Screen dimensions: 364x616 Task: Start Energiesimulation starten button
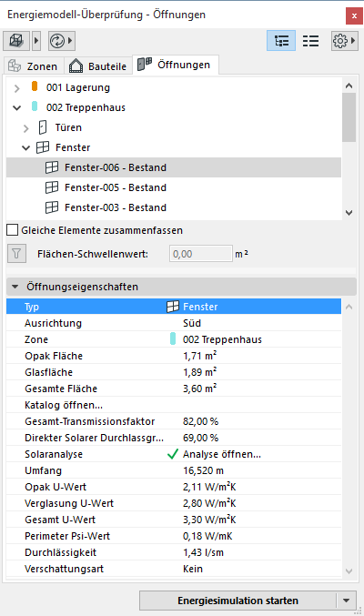[238, 601]
